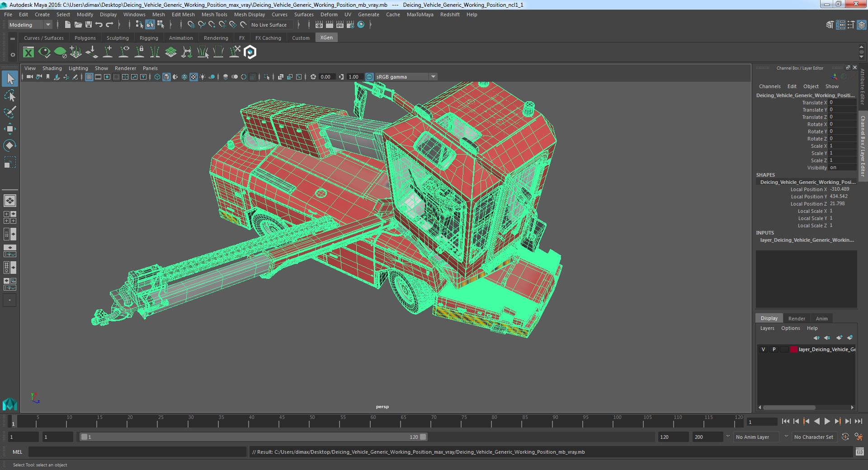
Task: Click the No Live Surface button
Action: tap(269, 25)
